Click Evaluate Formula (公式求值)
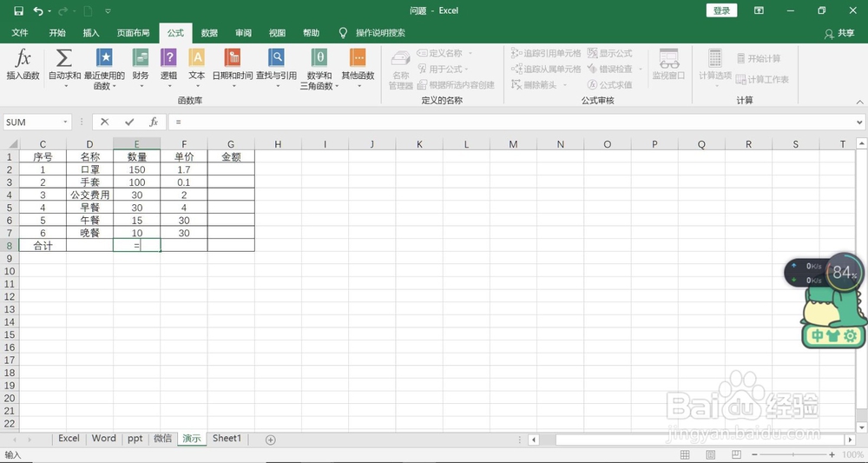This screenshot has height=463, width=868. 609,85
